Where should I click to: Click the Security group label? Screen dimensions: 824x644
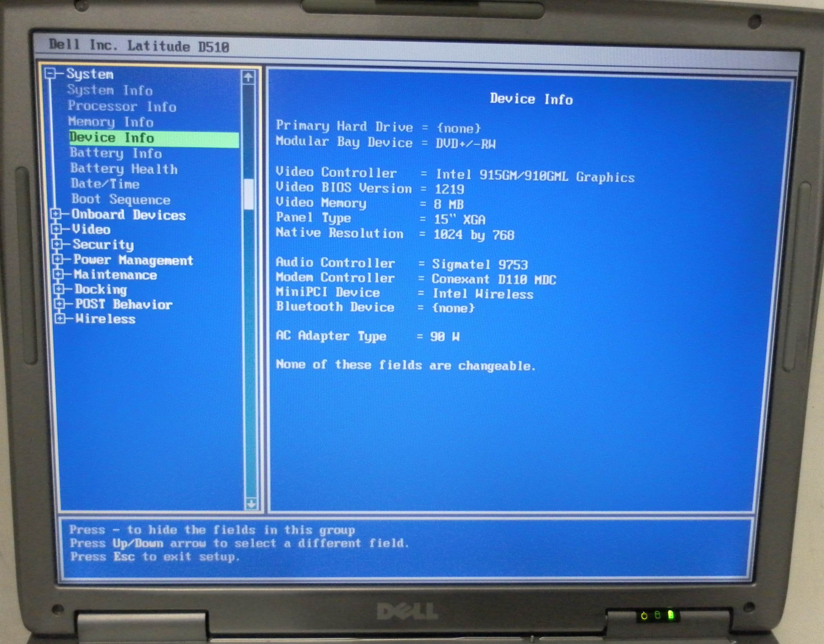(103, 245)
